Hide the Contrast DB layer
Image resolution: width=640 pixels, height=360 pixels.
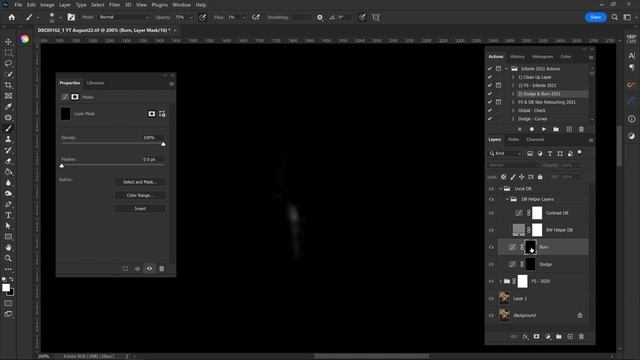click(491, 213)
